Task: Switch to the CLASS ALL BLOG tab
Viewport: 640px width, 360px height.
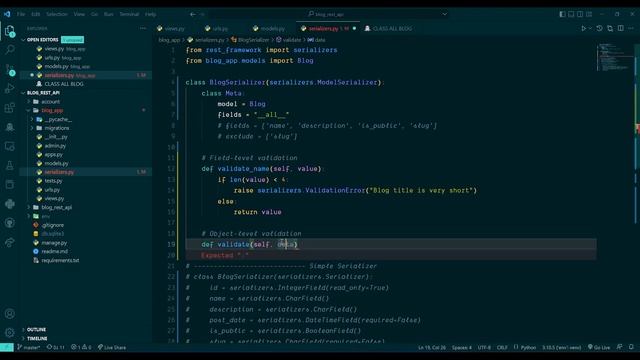Action: point(392,29)
